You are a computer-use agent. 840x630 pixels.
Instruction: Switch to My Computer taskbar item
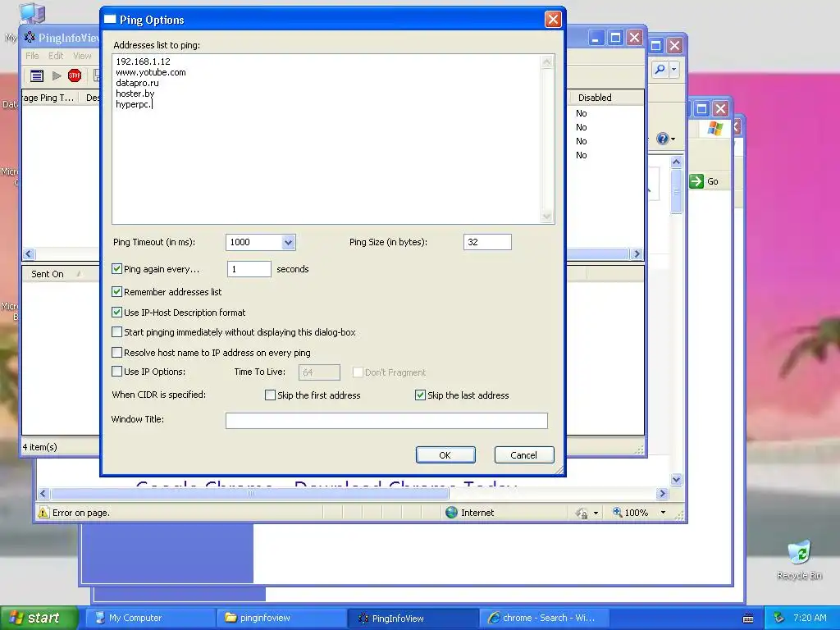(149, 618)
